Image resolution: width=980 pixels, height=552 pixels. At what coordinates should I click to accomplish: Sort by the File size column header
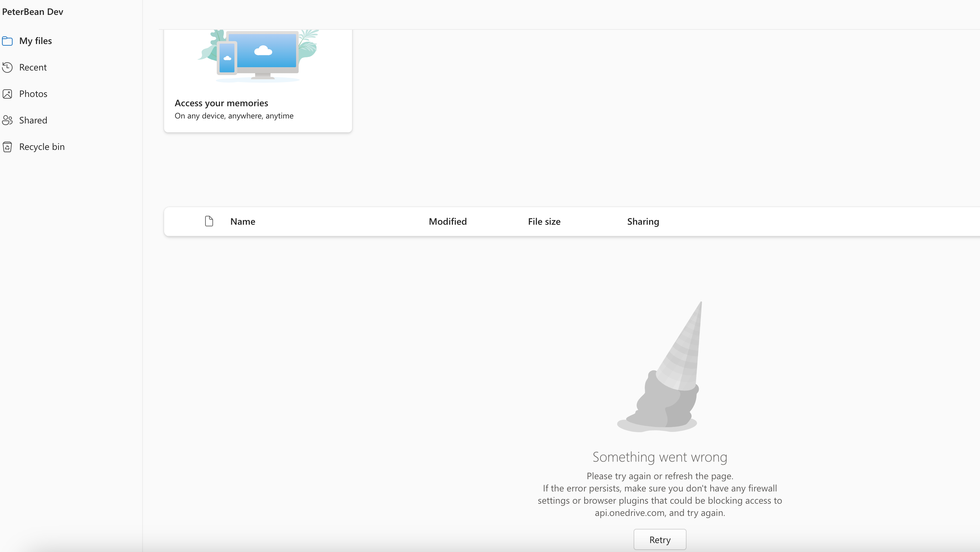[544, 221]
